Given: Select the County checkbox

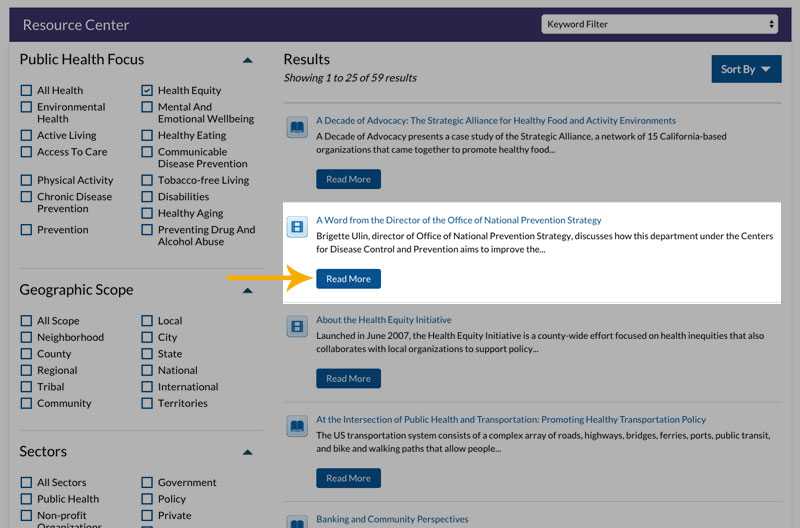Looking at the screenshot, I should pyautogui.click(x=26, y=354).
